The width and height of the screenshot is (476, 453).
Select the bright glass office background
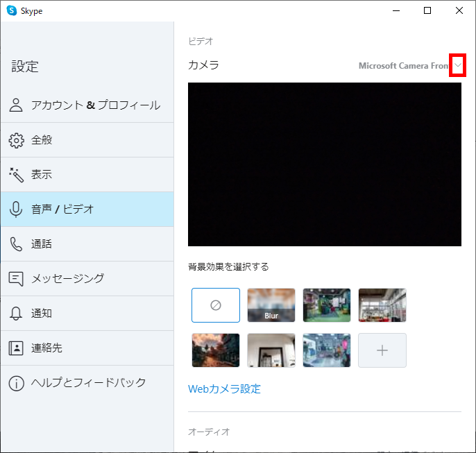pyautogui.click(x=382, y=305)
